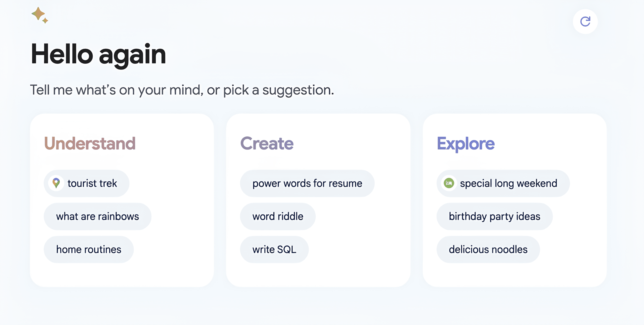Click empty space in the Understand card
644x325 pixels.
[175, 272]
